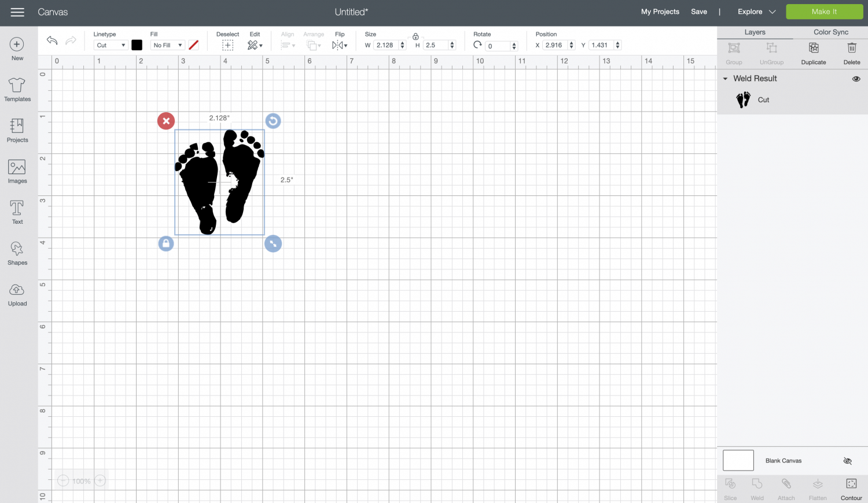Zoom in with the plus button
Viewport: 868px width, 503px height.
pos(100,480)
